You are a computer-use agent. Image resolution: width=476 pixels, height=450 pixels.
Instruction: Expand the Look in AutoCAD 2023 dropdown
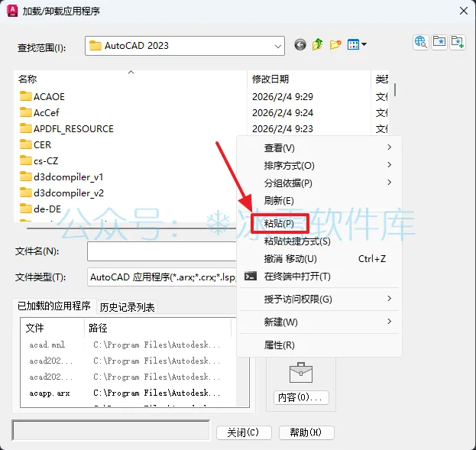pyautogui.click(x=277, y=46)
